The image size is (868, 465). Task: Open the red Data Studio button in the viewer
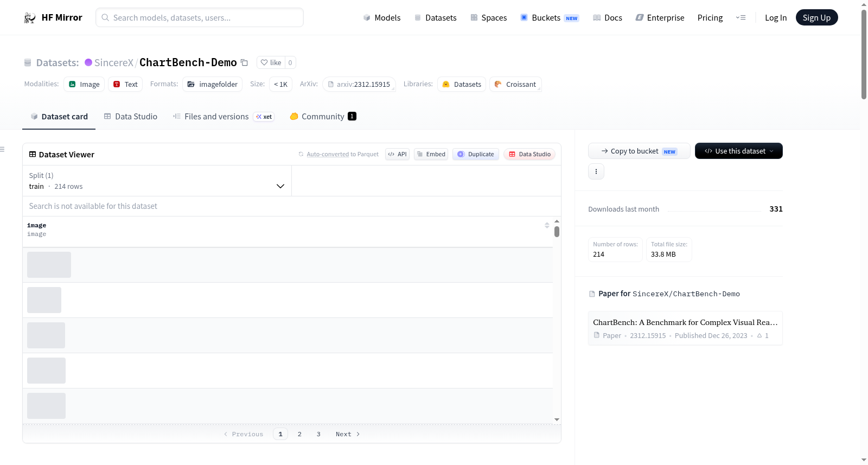pyautogui.click(x=529, y=154)
